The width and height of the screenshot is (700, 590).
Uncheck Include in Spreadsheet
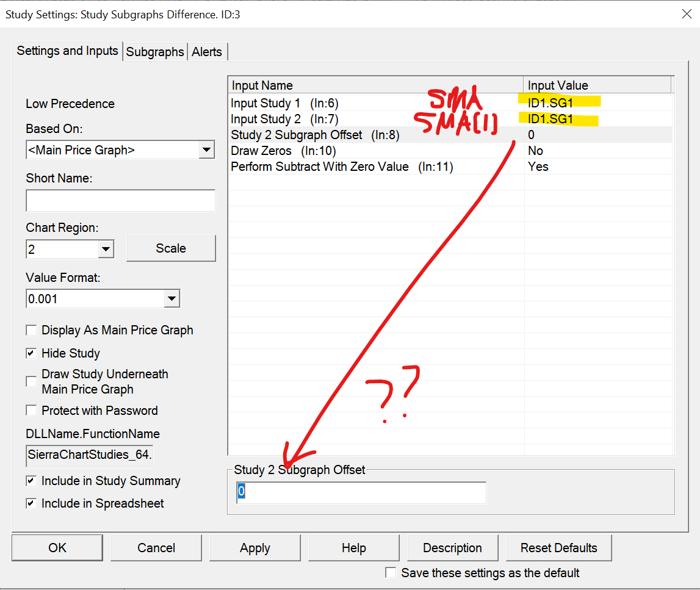31,503
